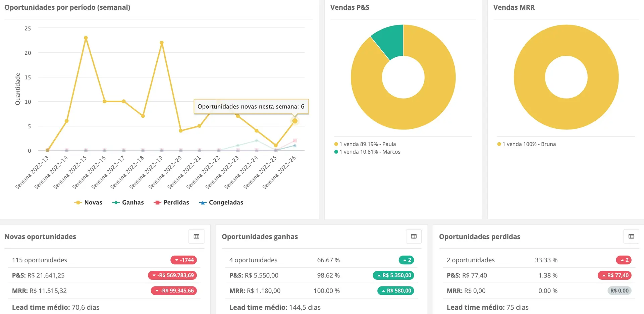The image size is (644, 314).
Task: Toggle Perdidas series in chart legend
Action: (171, 203)
